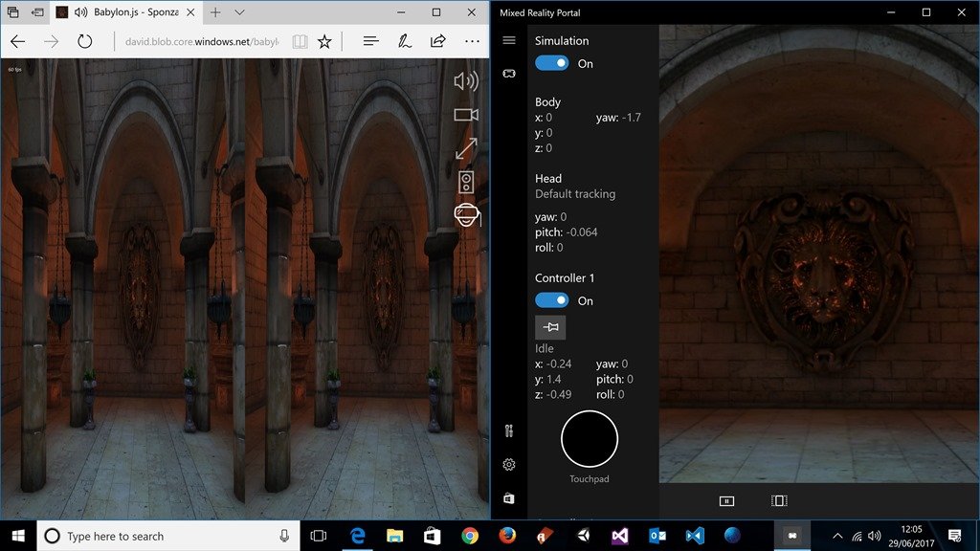Click the set tabs aside icon in Edge
Screen dimensions: 980x551
tap(37, 12)
